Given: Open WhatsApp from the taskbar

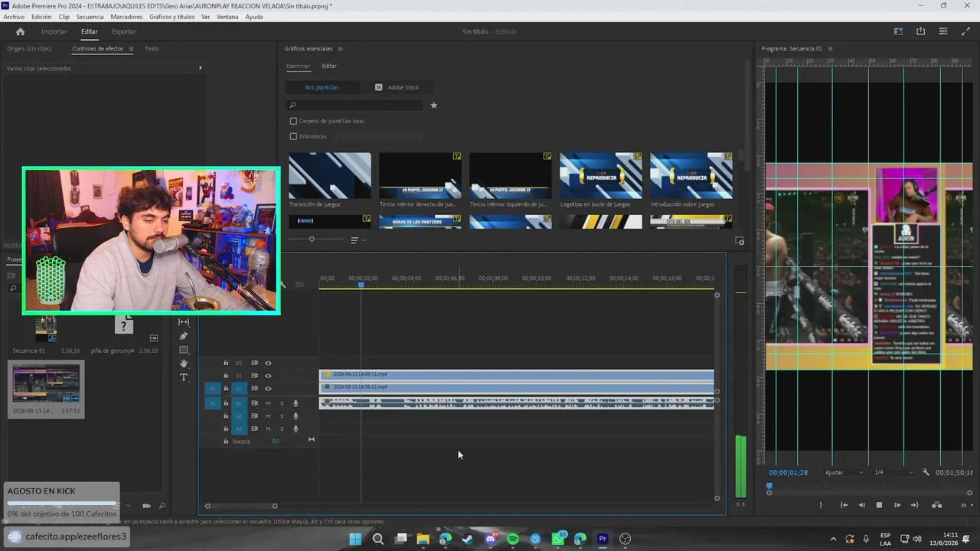Looking at the screenshot, I should pyautogui.click(x=558, y=539).
